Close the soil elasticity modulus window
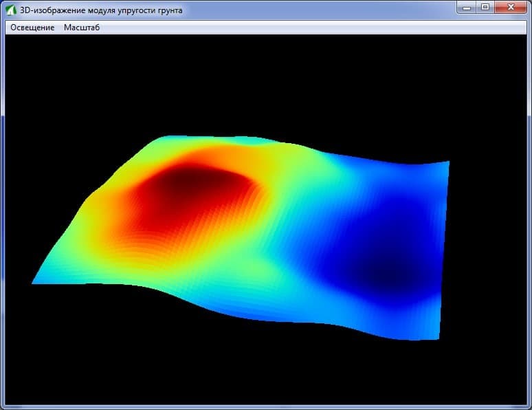This screenshot has width=532, height=410. click(511, 7)
